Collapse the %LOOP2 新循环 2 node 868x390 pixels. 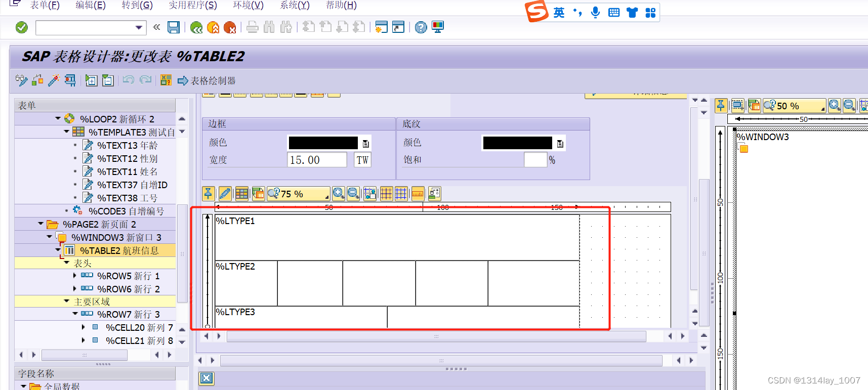pyautogui.click(x=58, y=118)
